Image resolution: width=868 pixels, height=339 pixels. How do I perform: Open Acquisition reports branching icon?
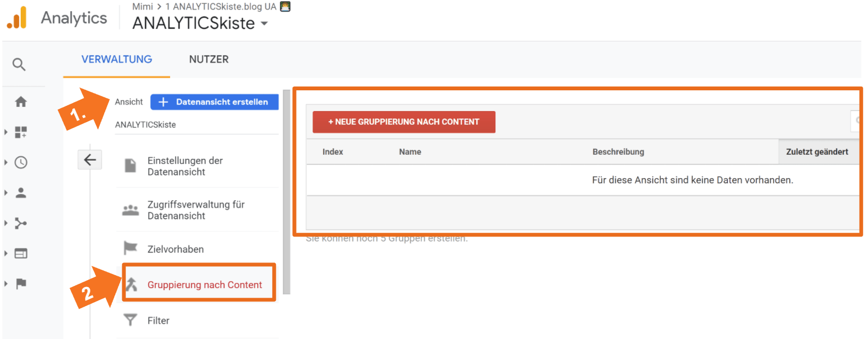click(x=21, y=223)
